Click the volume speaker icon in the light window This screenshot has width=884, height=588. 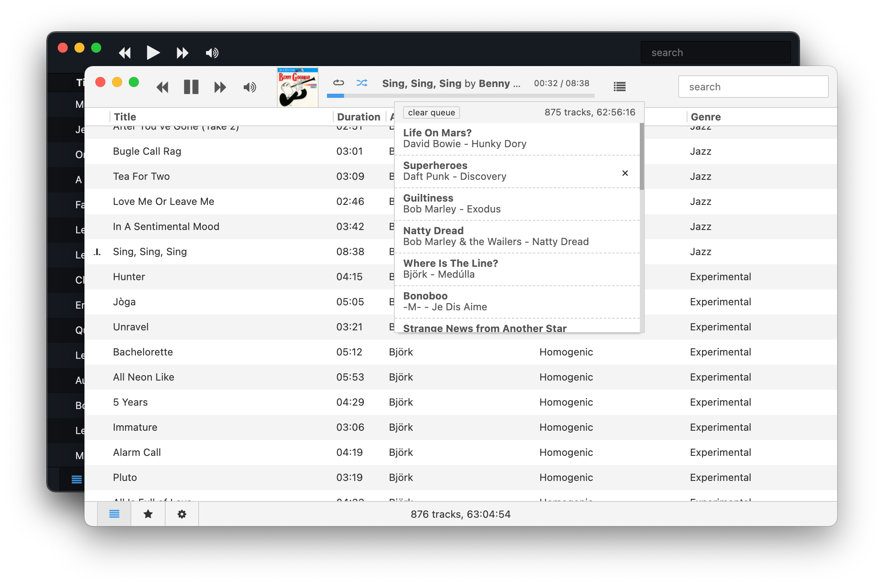[250, 87]
